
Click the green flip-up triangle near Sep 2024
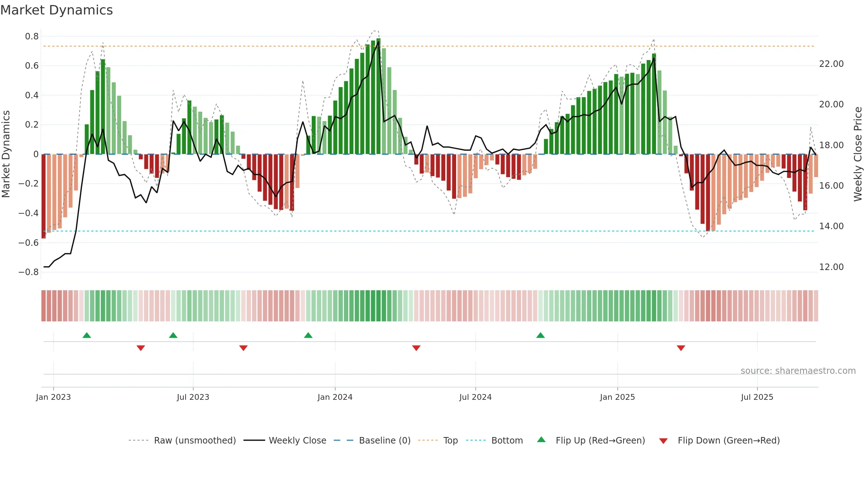click(x=540, y=335)
